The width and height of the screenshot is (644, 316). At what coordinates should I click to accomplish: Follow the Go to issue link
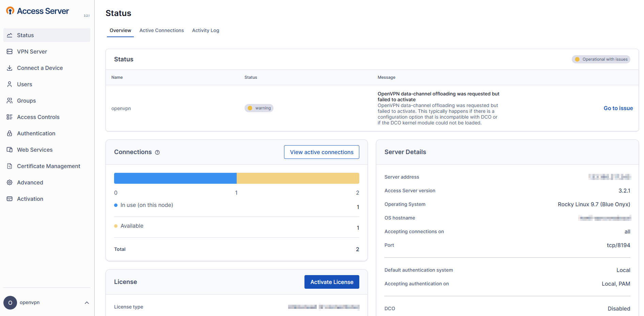(x=618, y=108)
